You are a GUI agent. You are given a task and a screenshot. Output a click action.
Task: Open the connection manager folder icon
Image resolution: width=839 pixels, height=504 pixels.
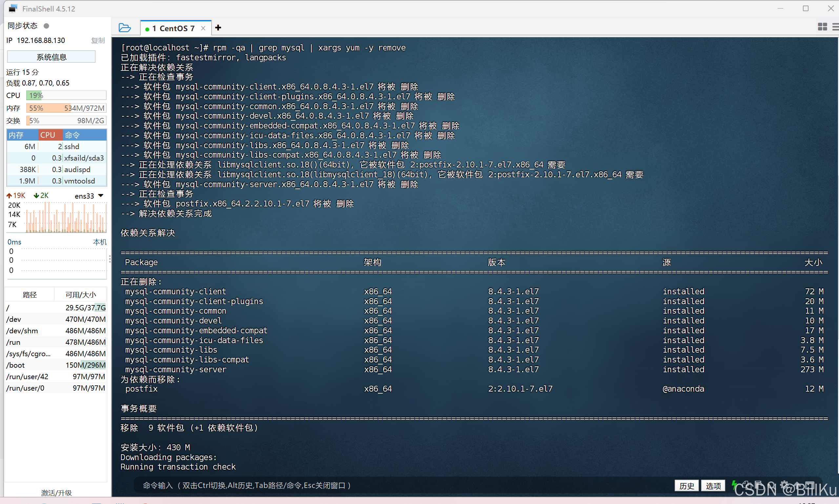[x=125, y=28]
